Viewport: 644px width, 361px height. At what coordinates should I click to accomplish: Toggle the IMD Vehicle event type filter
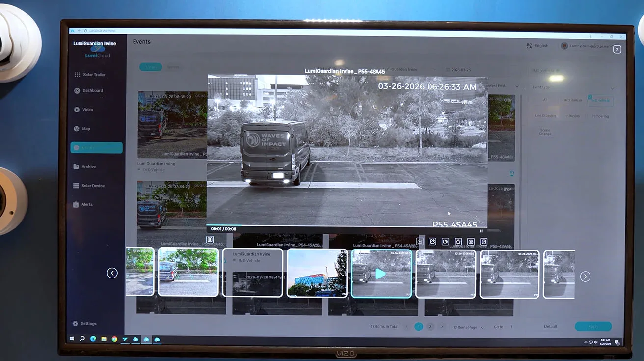(x=600, y=101)
